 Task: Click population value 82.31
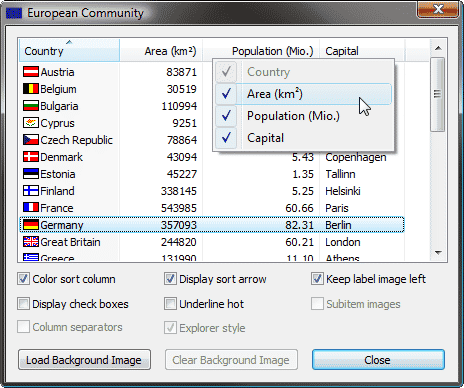(299, 225)
